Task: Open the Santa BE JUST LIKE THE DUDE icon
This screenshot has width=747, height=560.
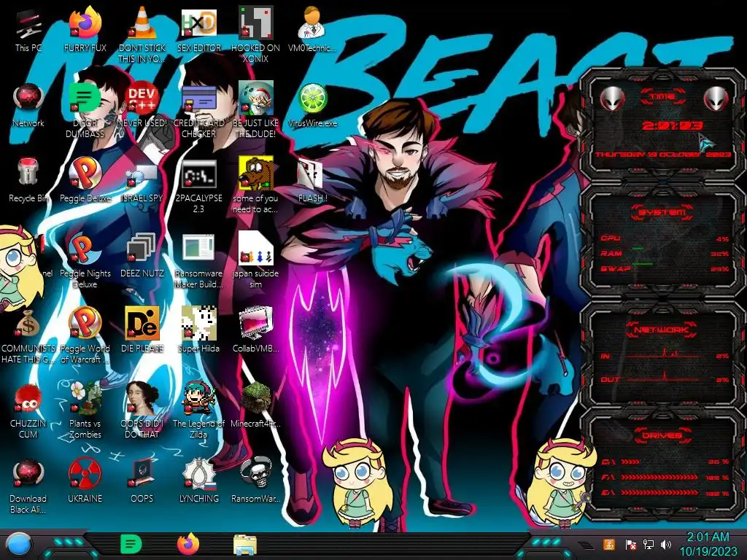Action: pyautogui.click(x=255, y=109)
